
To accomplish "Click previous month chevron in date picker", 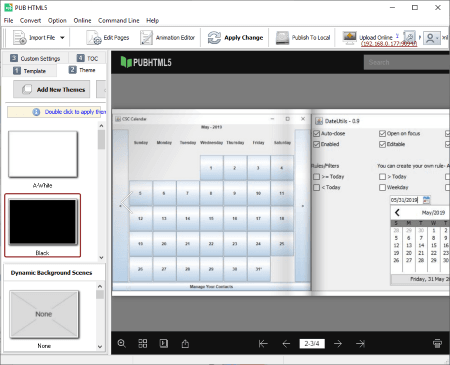I will (397, 212).
